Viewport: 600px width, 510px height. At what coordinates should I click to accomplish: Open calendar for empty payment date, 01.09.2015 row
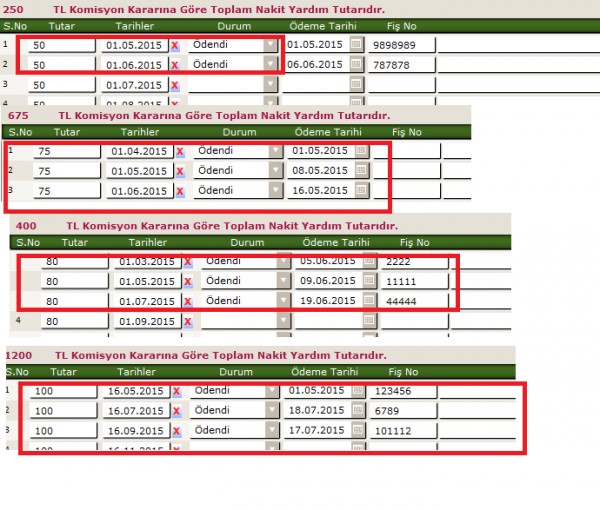(369, 320)
